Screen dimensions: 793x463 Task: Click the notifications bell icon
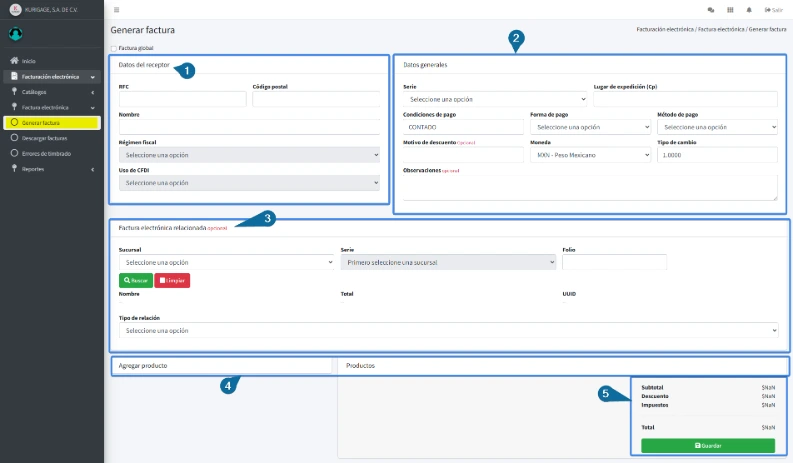(x=749, y=9)
